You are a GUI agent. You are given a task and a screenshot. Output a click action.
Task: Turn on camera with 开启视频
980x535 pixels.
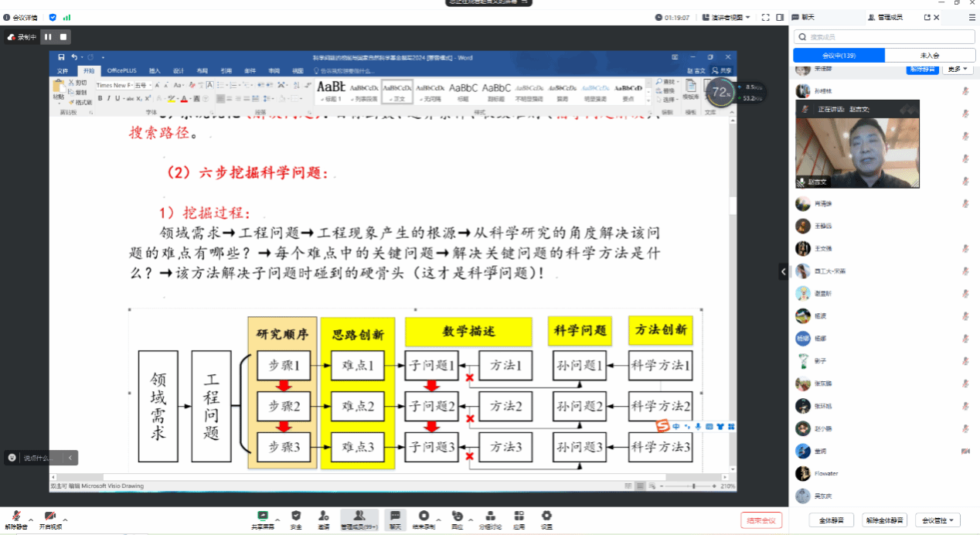[x=50, y=518]
